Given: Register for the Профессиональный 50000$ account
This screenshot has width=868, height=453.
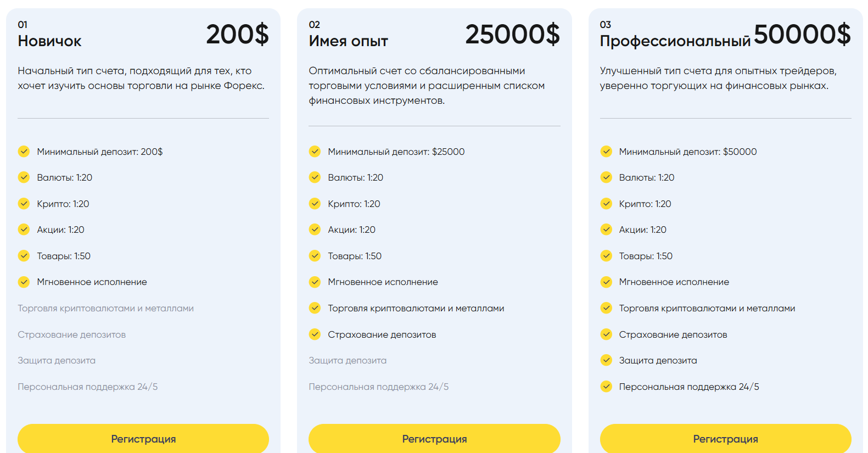Looking at the screenshot, I should [726, 439].
